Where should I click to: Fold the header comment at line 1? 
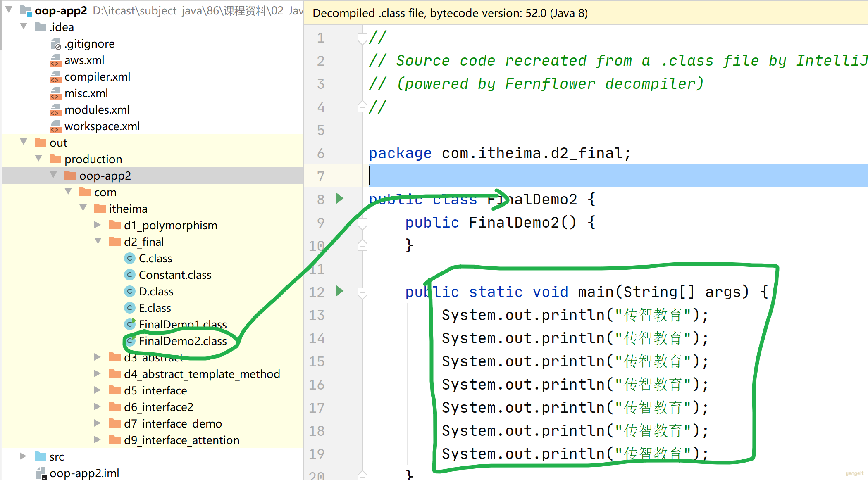(x=362, y=38)
